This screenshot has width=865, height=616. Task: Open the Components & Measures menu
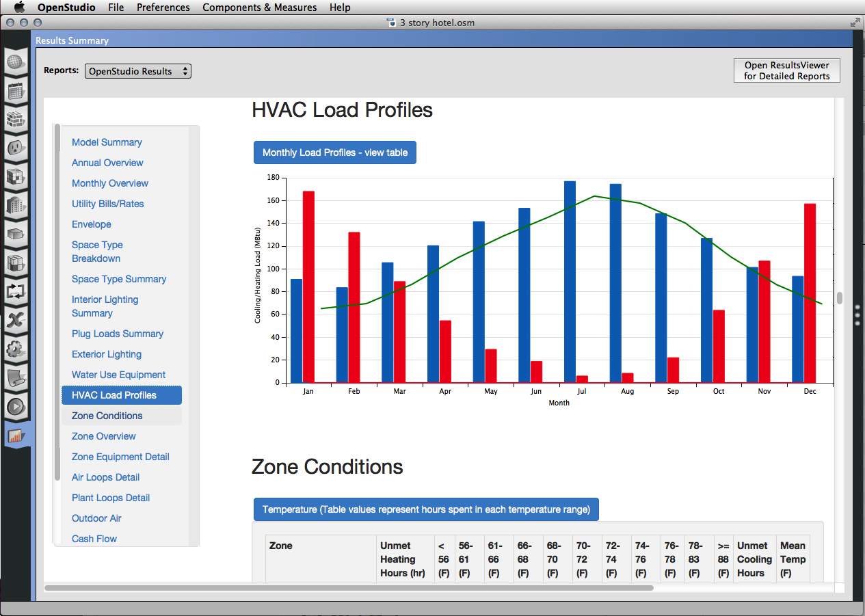point(259,8)
